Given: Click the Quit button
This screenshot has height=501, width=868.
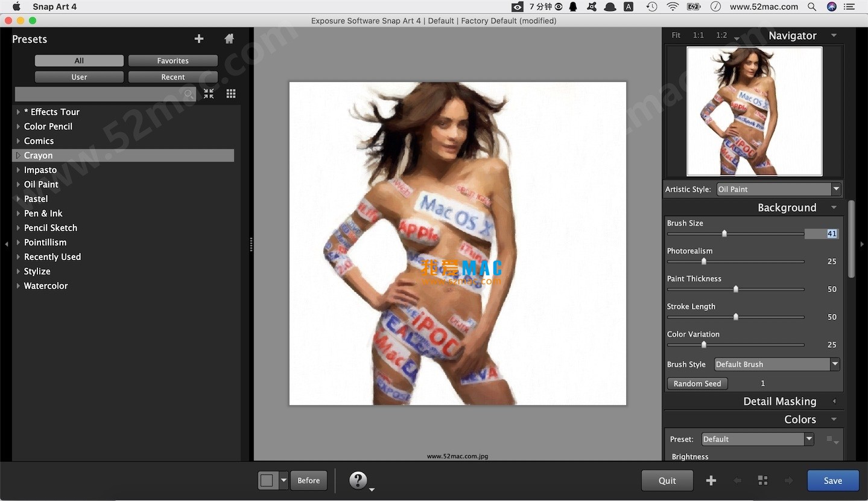Looking at the screenshot, I should [x=667, y=480].
